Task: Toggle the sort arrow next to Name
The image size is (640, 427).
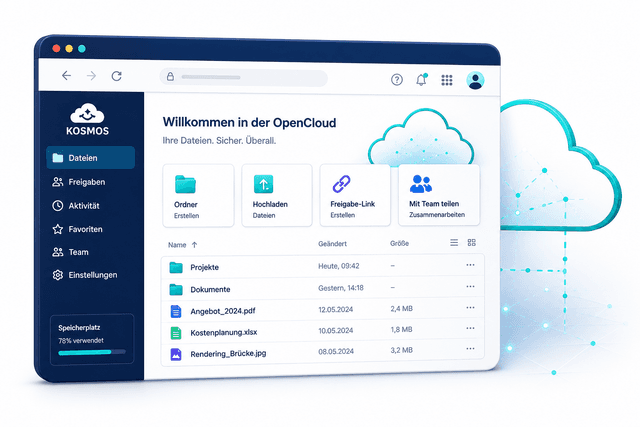Action: point(194,245)
